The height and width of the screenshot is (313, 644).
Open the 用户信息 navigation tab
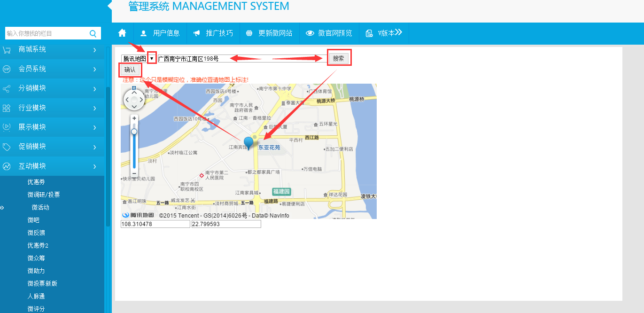click(x=160, y=33)
